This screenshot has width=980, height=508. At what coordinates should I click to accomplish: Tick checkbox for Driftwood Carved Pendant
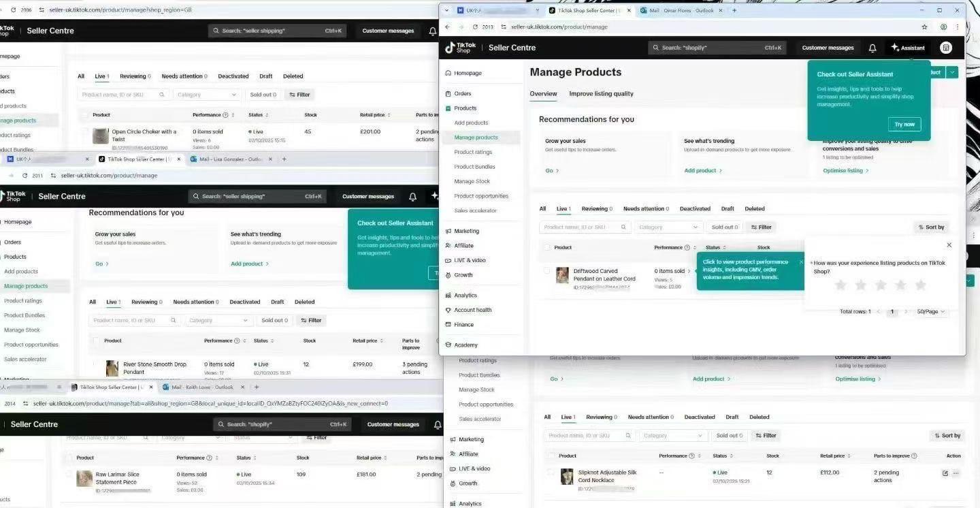(x=546, y=271)
